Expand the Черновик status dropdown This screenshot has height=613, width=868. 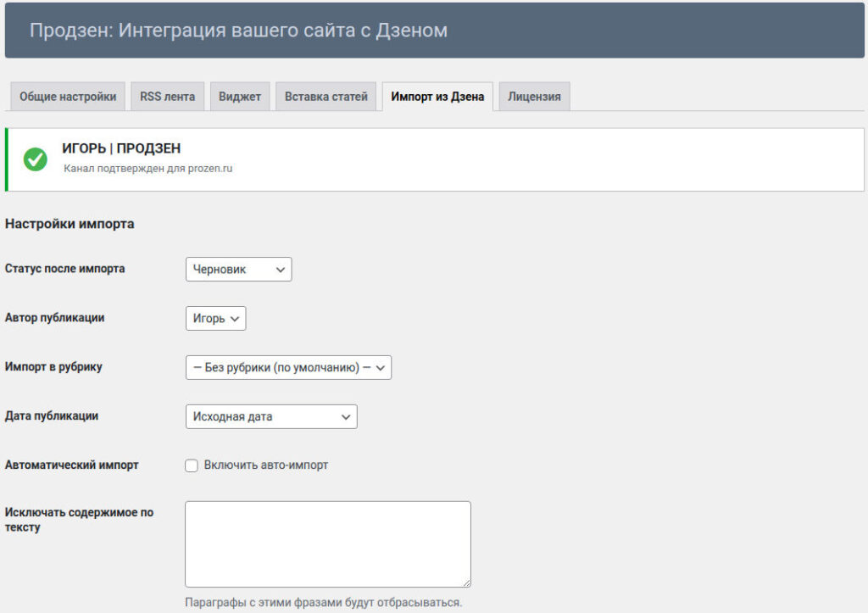[238, 270]
